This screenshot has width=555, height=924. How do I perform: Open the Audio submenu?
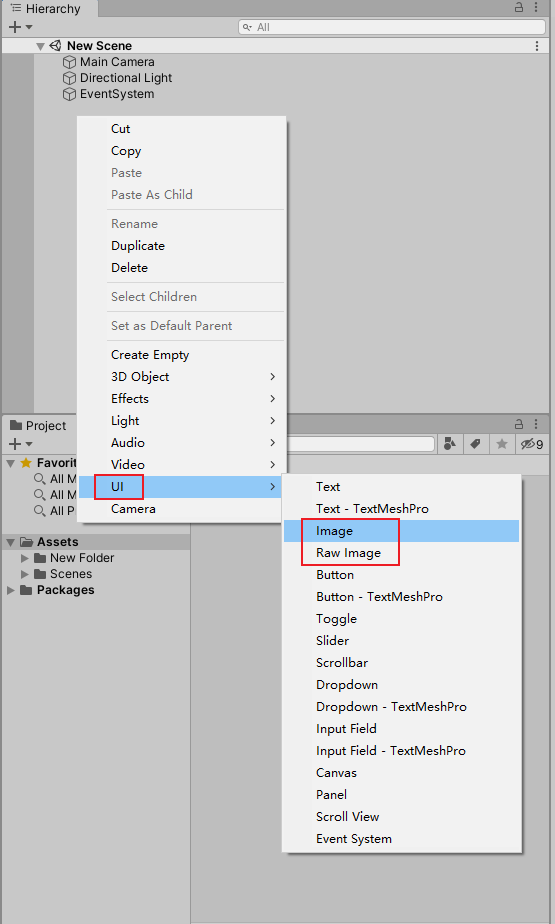click(x=182, y=443)
